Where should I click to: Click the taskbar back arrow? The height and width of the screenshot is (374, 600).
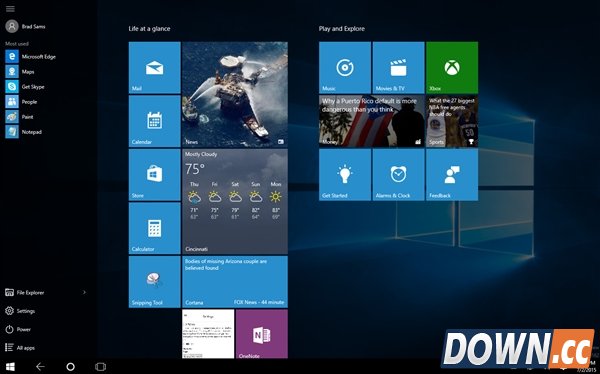click(40, 367)
